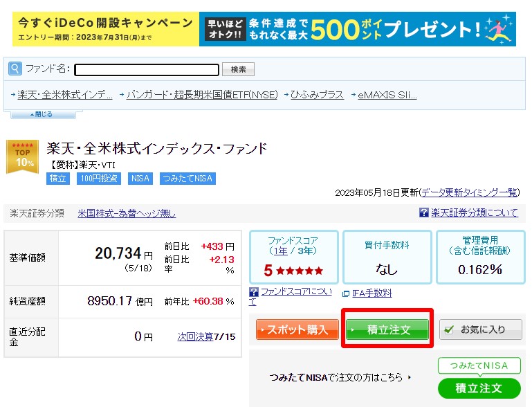Click the question mark icon beside ファンドスコアについて
The width and height of the screenshot is (532, 407).
tap(253, 292)
